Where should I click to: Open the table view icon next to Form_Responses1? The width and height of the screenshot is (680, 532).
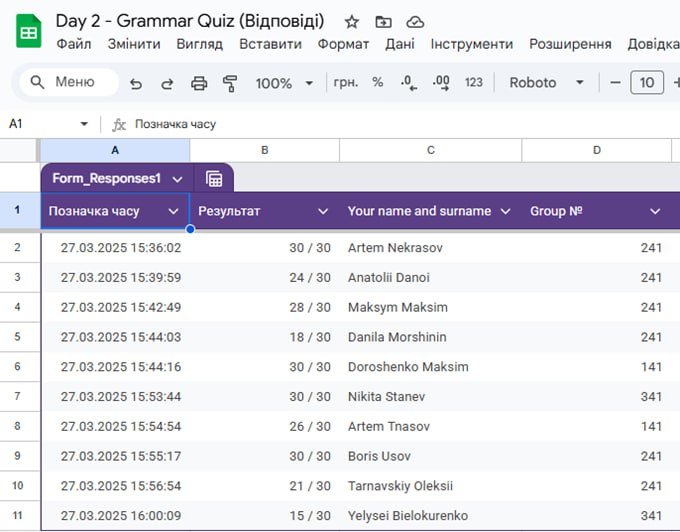coord(214,179)
